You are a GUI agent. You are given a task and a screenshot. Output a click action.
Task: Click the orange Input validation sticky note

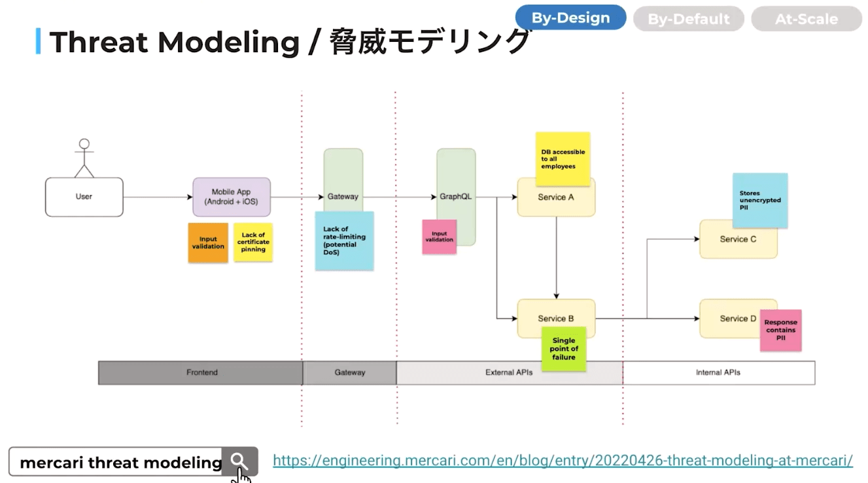[x=208, y=243]
